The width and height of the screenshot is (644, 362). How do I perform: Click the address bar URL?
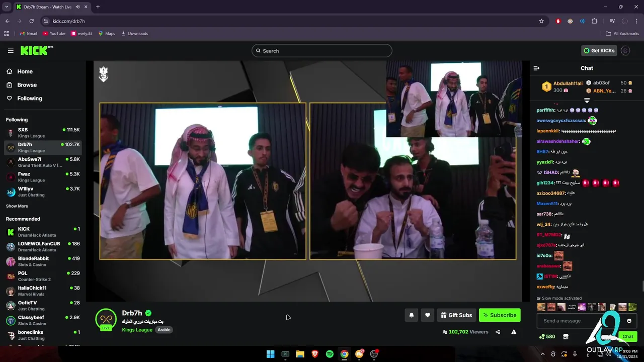click(x=68, y=21)
